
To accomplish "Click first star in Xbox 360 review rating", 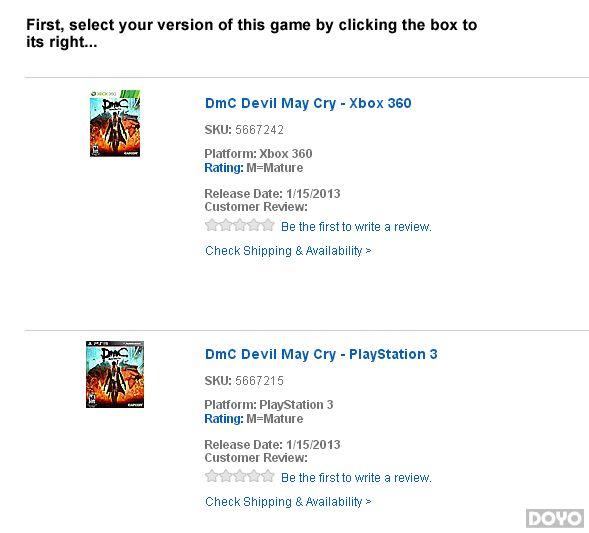I will [x=212, y=225].
